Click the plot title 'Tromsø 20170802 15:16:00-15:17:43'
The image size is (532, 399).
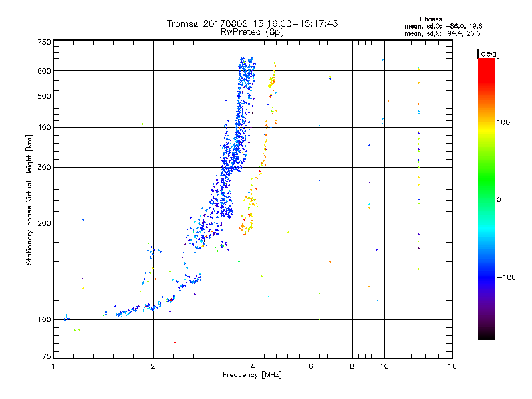[252, 23]
